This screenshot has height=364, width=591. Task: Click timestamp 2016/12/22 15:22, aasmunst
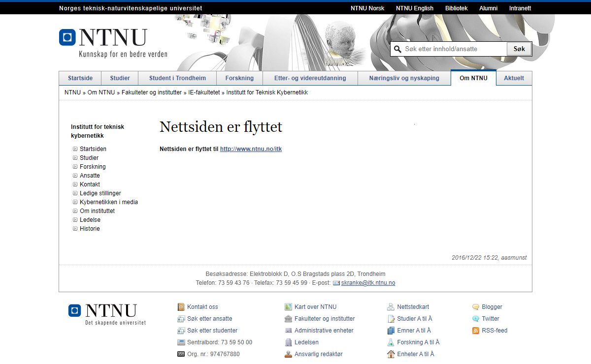point(489,258)
